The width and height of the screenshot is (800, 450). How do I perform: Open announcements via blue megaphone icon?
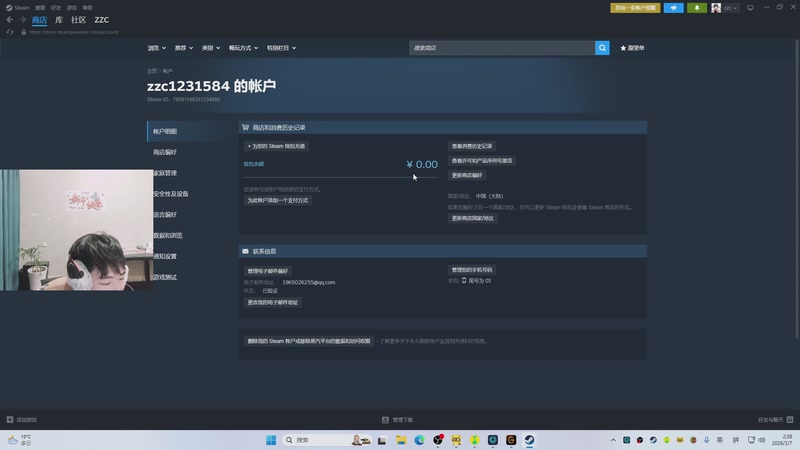(673, 8)
